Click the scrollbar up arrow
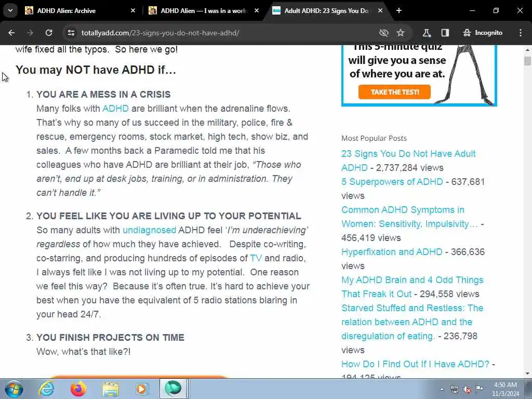 pyautogui.click(x=527, y=50)
